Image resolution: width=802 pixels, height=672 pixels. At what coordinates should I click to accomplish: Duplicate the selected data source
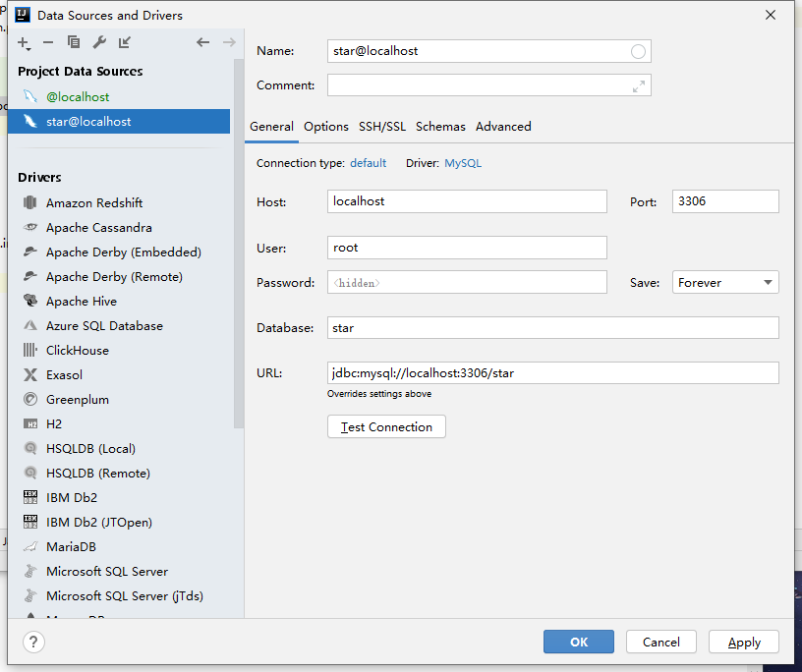pos(74,42)
